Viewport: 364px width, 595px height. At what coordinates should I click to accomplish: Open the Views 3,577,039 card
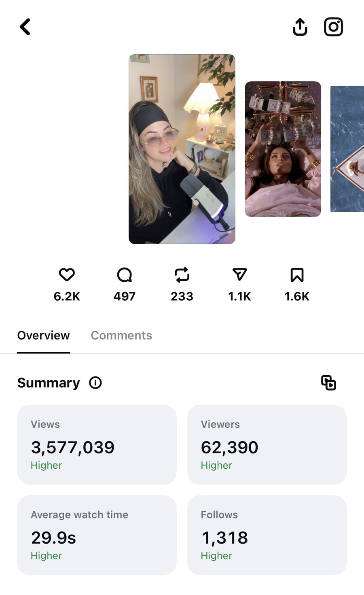click(x=97, y=444)
